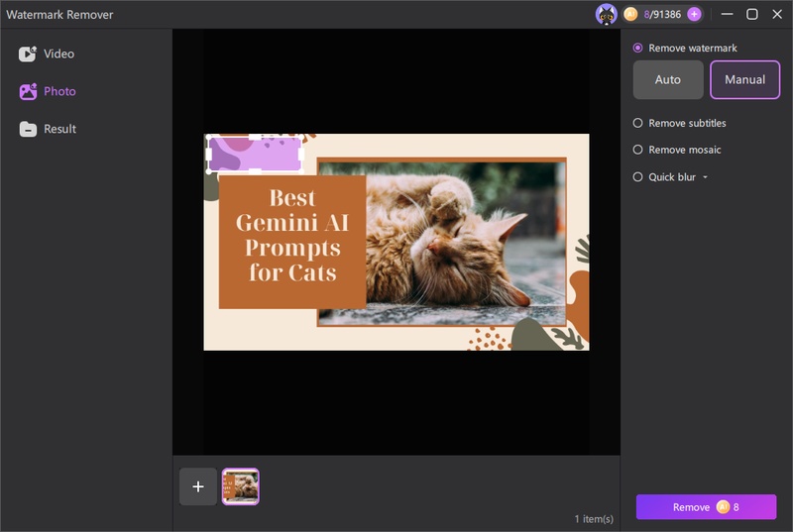793x532 pixels.
Task: Add more credits with purple plus icon
Action: click(x=695, y=14)
